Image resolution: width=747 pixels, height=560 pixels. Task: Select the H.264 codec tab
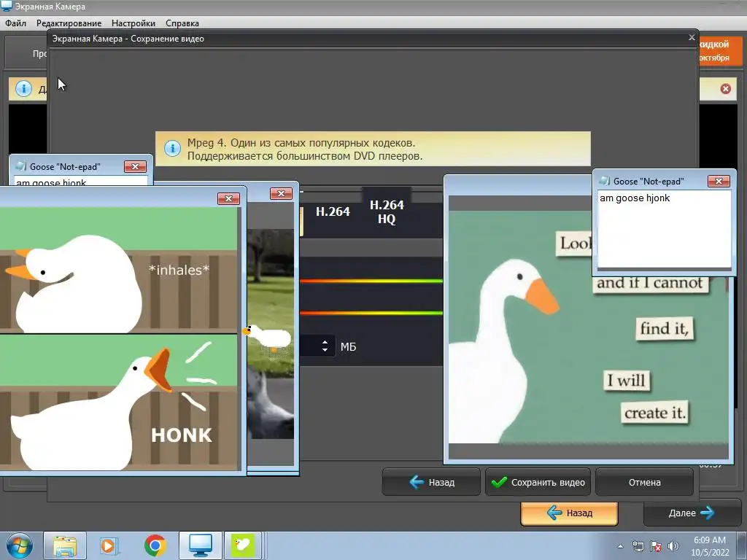(x=333, y=212)
